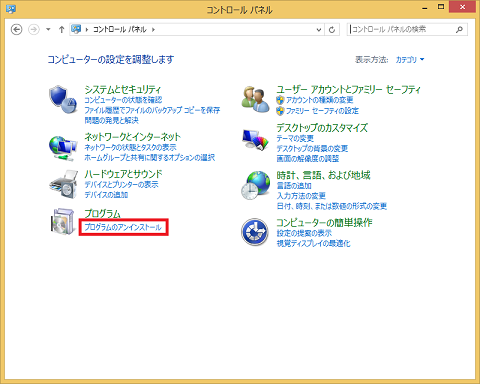Viewport: 480px width, 384px height.
Task: Open デスクトップのカスタマイズ category heading
Action: [322, 128]
